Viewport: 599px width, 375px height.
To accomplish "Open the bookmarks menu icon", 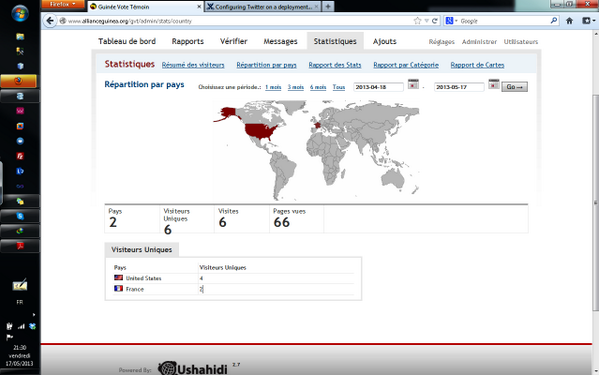I will pos(588,21).
